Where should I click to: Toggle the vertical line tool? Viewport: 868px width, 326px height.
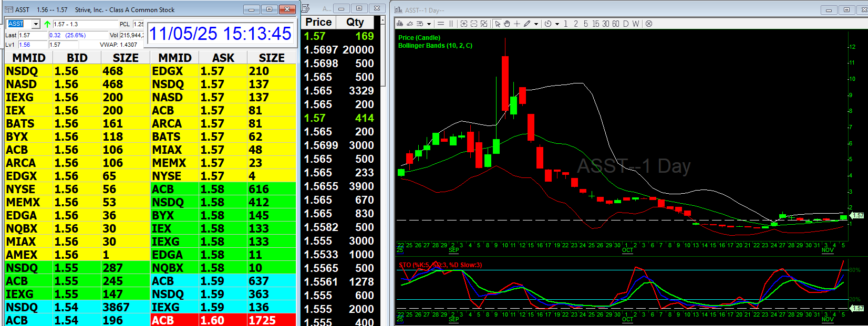tap(451, 24)
